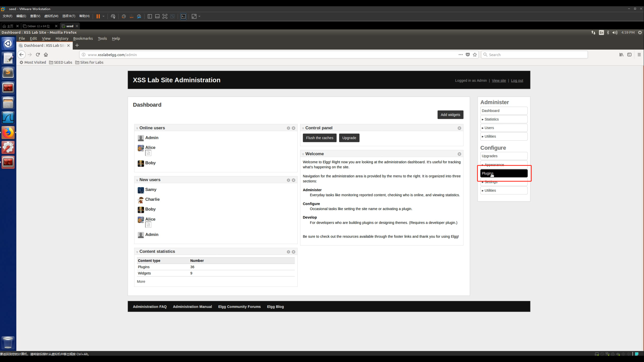Remove the Welcome widget with X icon

(x=459, y=154)
